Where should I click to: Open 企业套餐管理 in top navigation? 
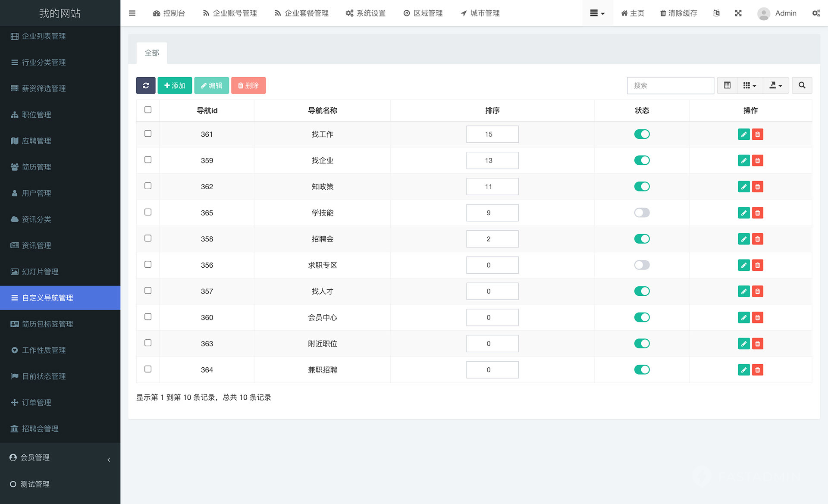coord(301,13)
